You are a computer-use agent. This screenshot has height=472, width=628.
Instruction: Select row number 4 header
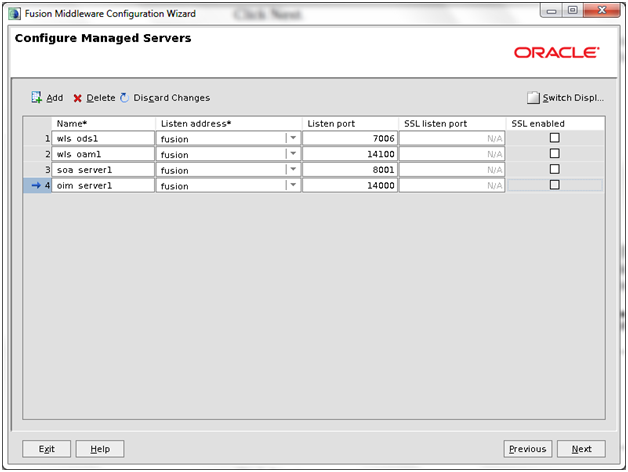37,185
